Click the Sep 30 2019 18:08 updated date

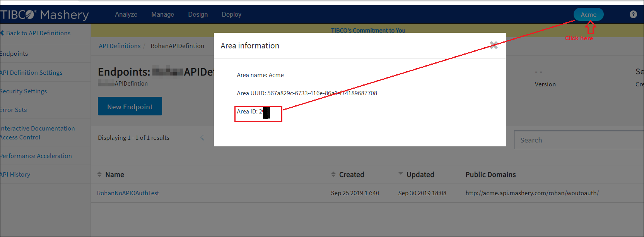[x=422, y=193]
